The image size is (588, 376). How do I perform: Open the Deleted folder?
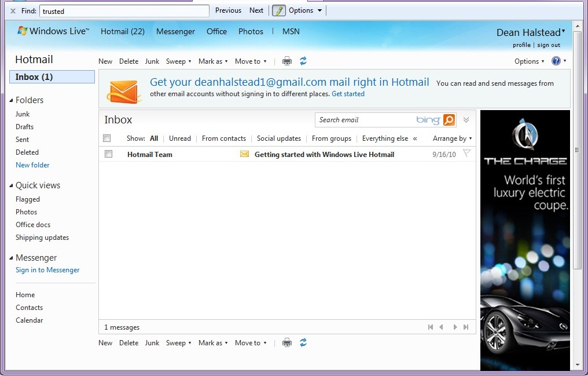(27, 152)
